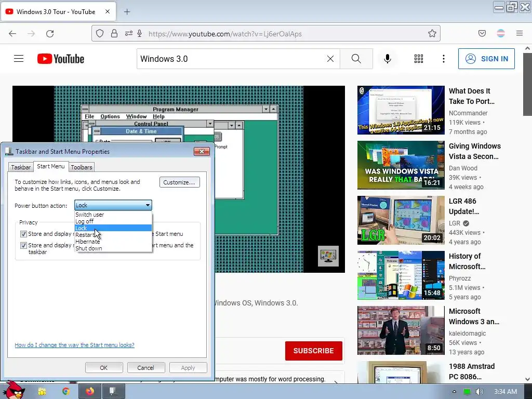Click the browser forward arrow
Viewport: 532px width, 399px height.
31,34
